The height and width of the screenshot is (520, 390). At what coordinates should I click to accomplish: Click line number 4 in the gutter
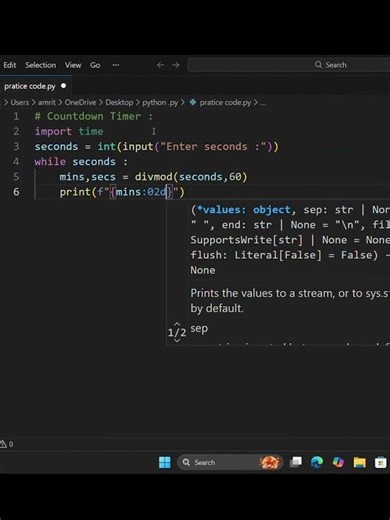(16, 162)
